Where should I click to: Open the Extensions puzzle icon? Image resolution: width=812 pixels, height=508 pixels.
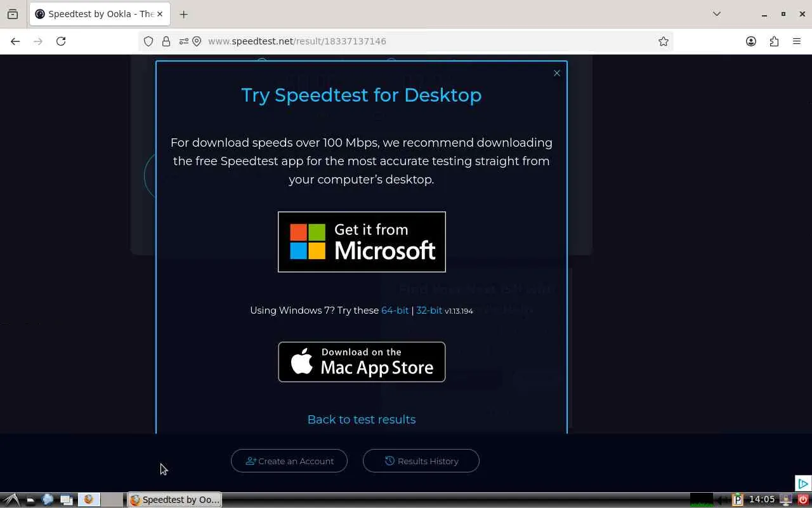(x=774, y=41)
